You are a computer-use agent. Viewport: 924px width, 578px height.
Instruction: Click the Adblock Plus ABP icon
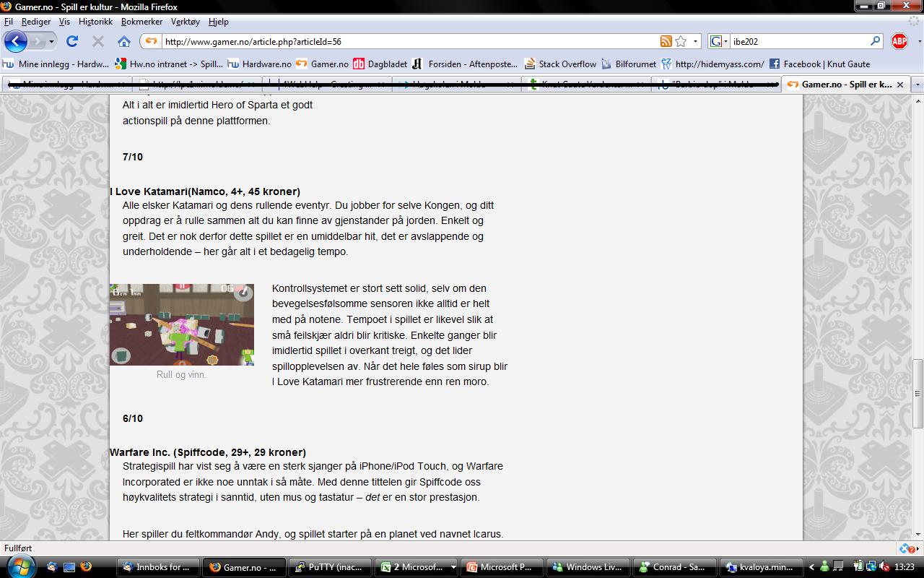[899, 41]
